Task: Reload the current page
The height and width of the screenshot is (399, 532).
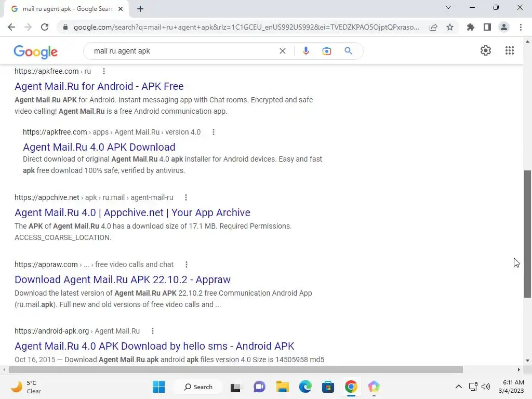Action: [x=45, y=27]
